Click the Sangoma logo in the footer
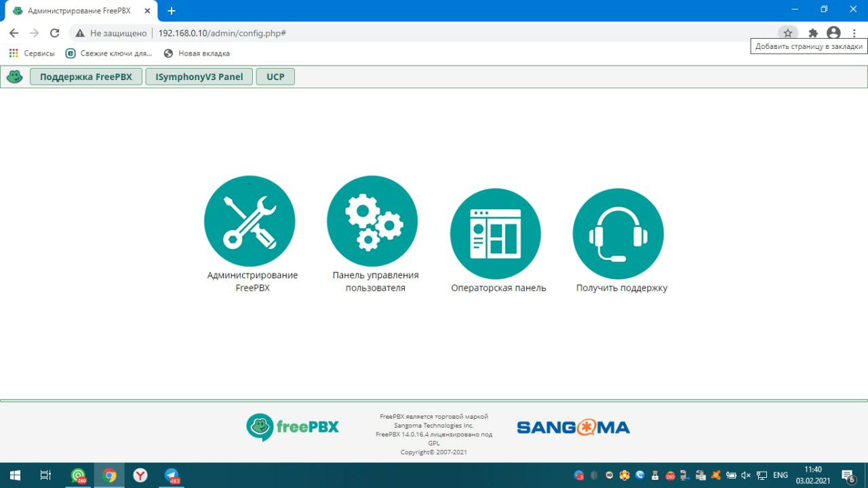Viewport: 868px width, 488px height. pos(573,428)
